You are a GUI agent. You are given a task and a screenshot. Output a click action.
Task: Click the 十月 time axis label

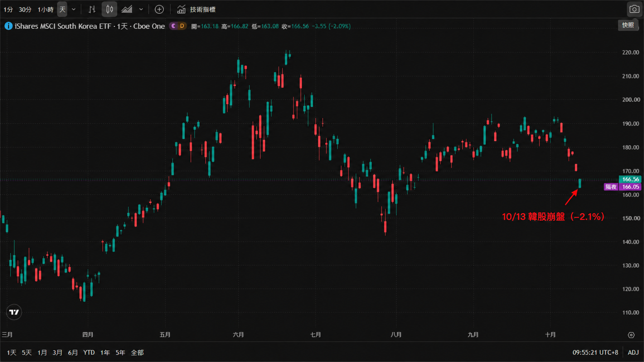pos(550,335)
